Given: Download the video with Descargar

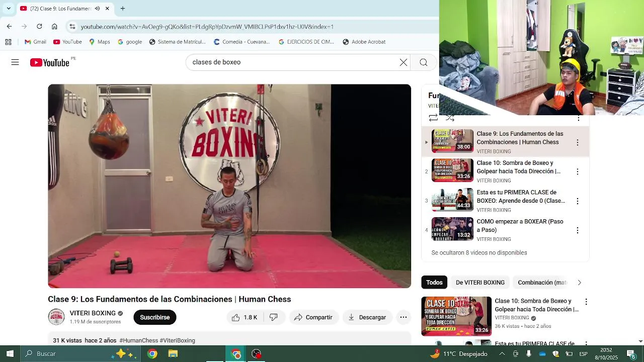Looking at the screenshot, I should click(x=367, y=317).
